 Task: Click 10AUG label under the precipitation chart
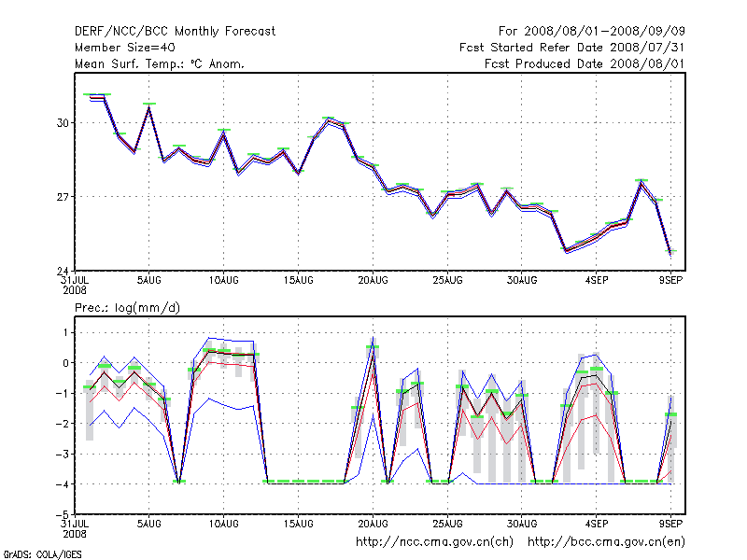click(222, 523)
